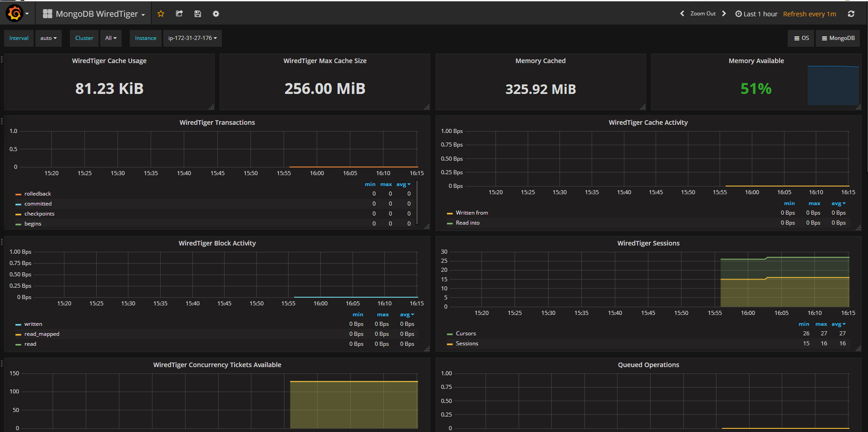Click resize handle of Cache Usage panel
868x432 pixels.
point(211,107)
